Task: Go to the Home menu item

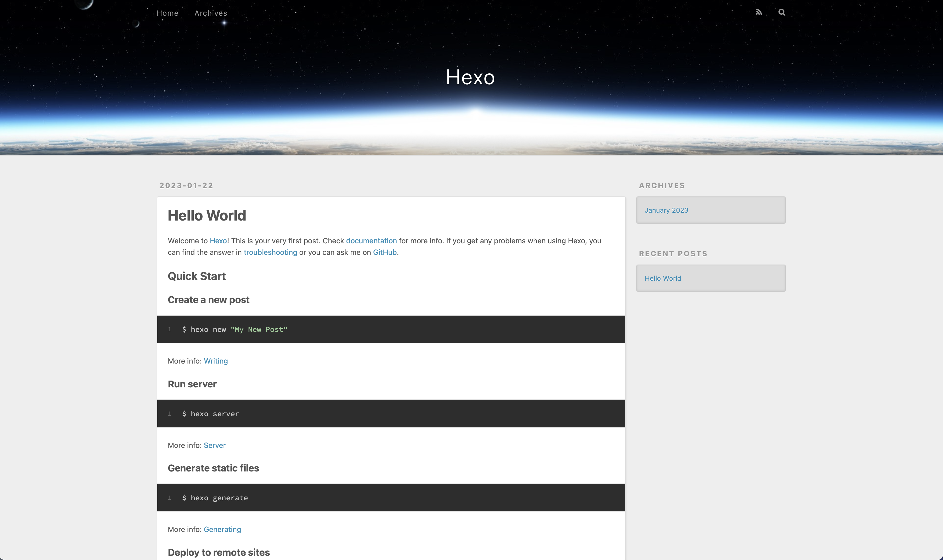Action: click(167, 13)
